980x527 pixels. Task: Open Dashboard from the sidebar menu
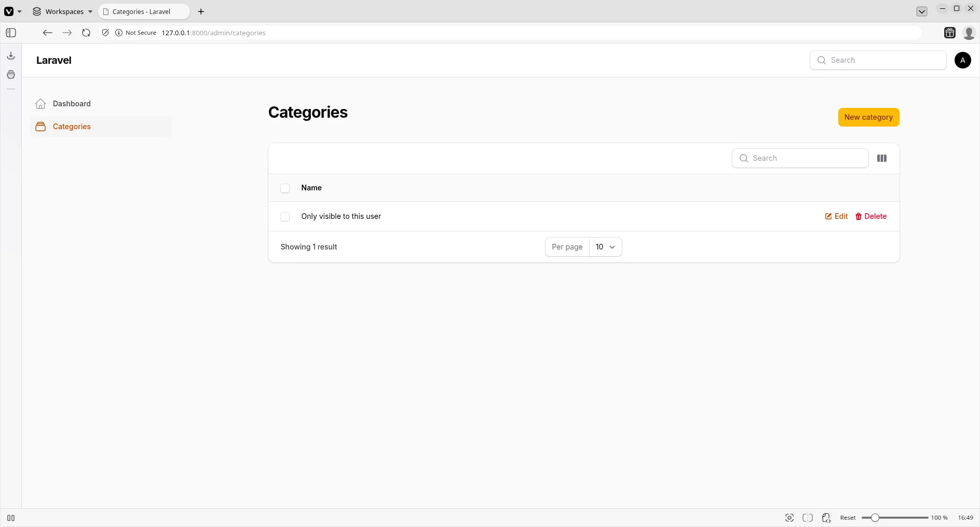[x=71, y=104]
